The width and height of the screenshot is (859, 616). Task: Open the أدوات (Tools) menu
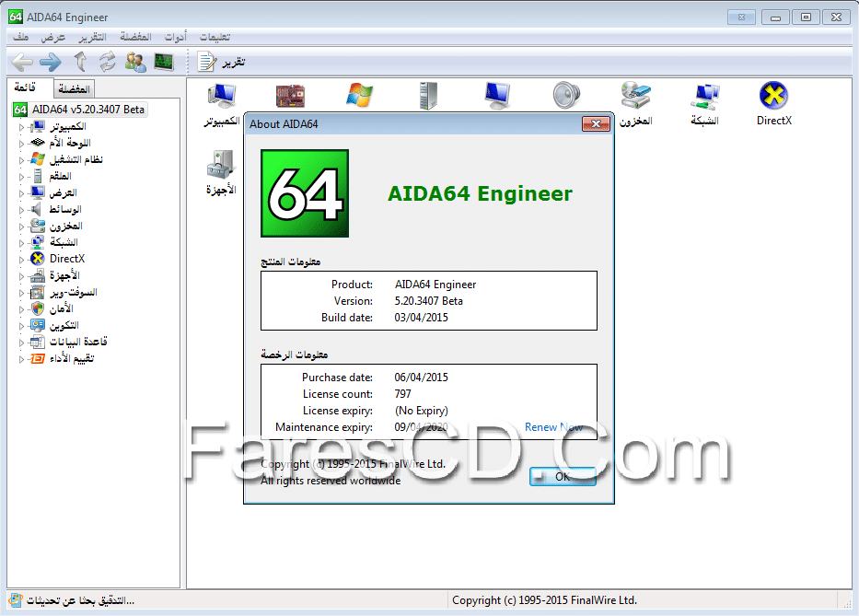click(176, 37)
